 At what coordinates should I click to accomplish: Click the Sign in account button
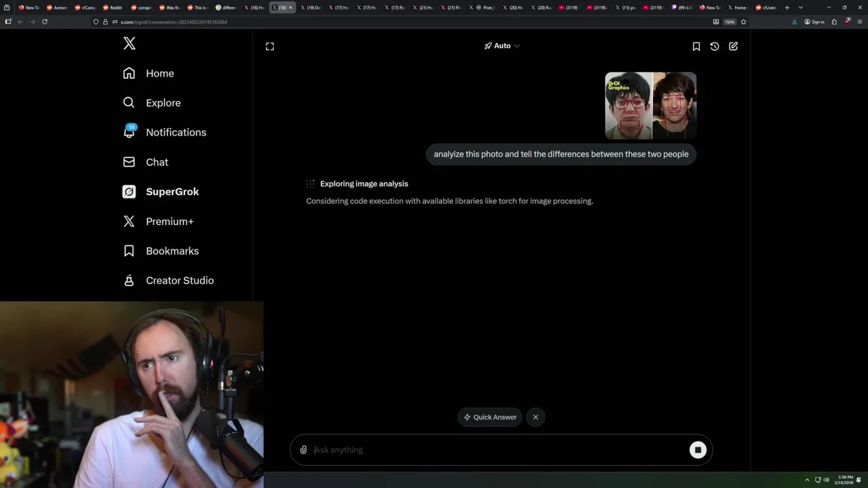click(814, 22)
